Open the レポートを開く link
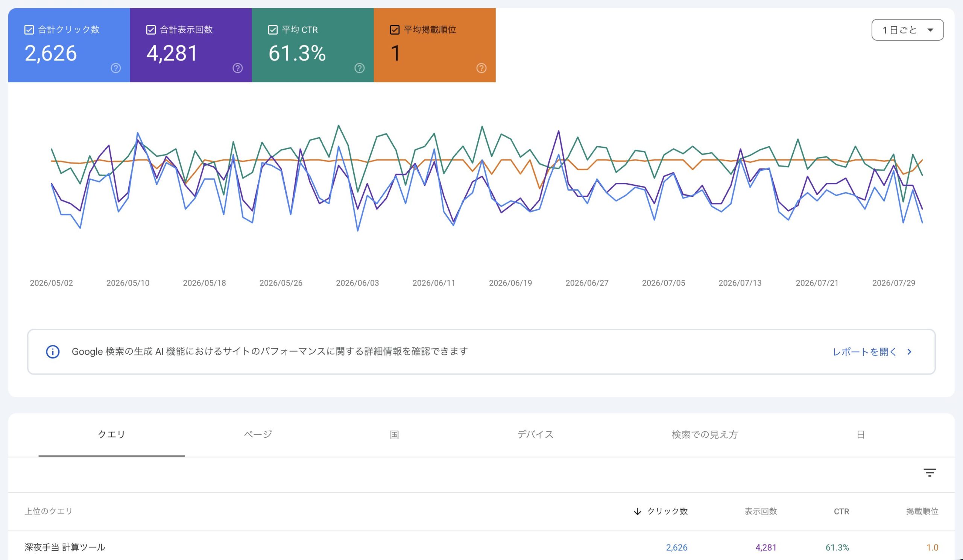The image size is (963, 560). tap(864, 351)
